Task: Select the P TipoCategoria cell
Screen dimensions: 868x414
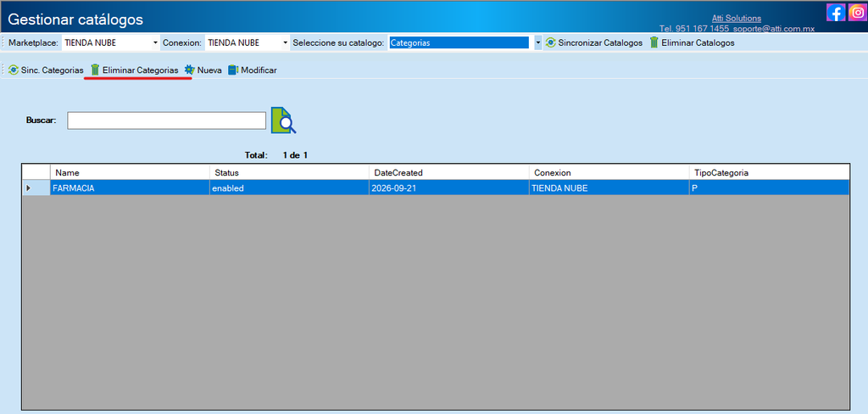Action: (x=770, y=187)
